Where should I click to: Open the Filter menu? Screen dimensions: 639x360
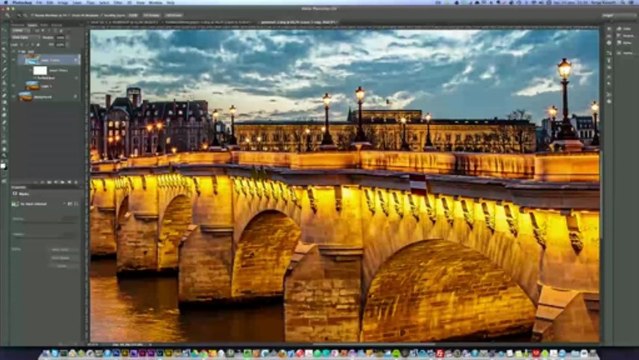click(x=118, y=2)
